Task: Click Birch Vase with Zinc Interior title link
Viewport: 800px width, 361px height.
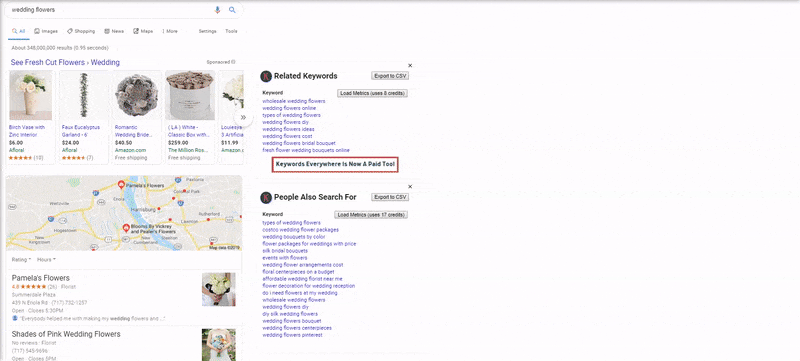Action: coord(27,131)
